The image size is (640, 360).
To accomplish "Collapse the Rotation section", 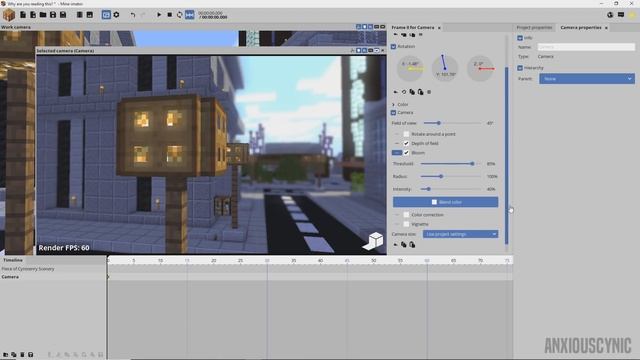I will coord(393,47).
